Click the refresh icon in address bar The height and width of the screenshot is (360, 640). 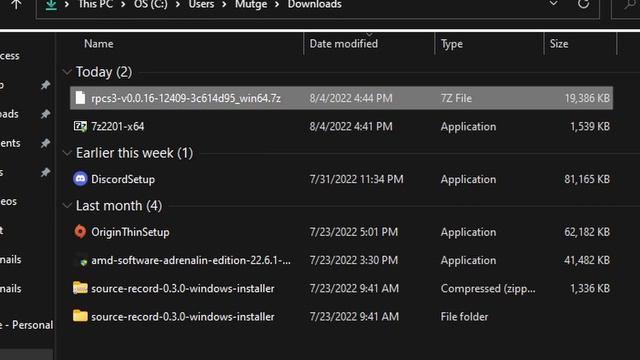pyautogui.click(x=584, y=4)
